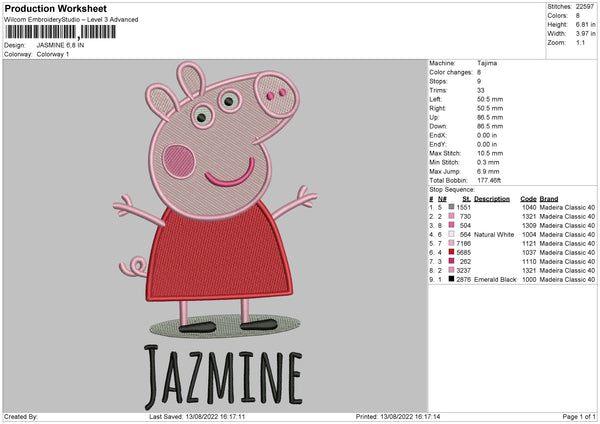The image size is (600, 424).
Task: Click the "Natural White" description
Action: click(x=494, y=235)
